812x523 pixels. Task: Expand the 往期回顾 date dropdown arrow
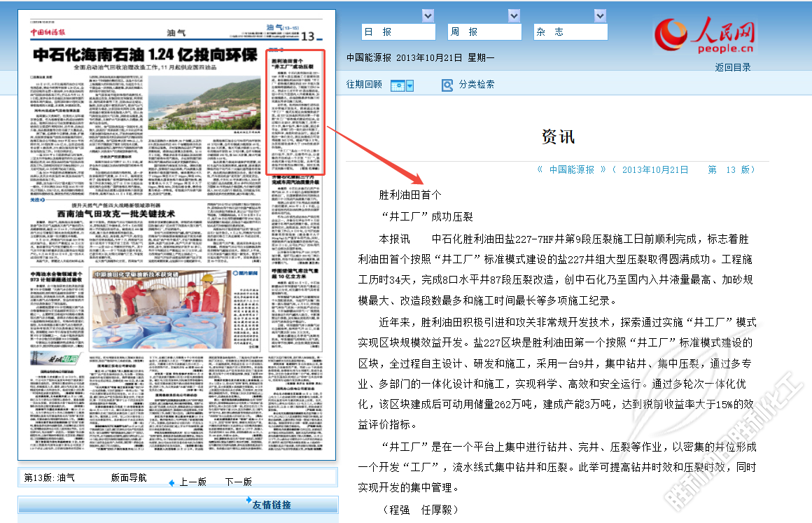click(409, 86)
